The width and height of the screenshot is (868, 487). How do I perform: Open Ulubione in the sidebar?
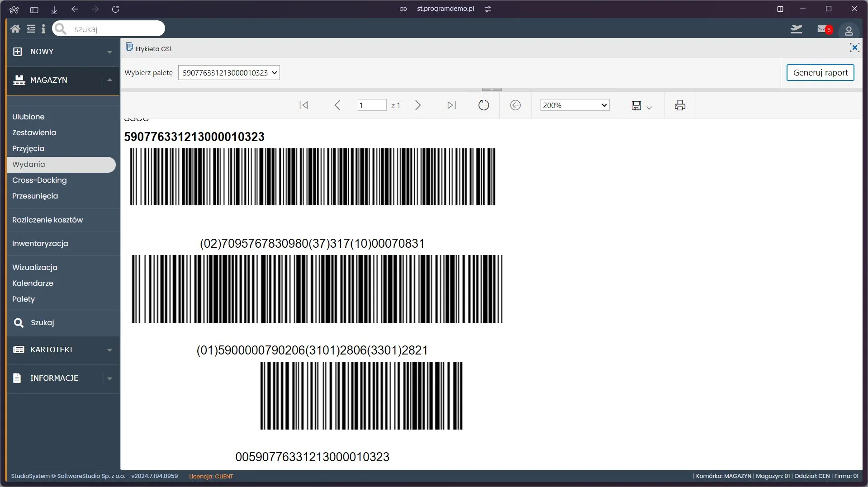(28, 117)
